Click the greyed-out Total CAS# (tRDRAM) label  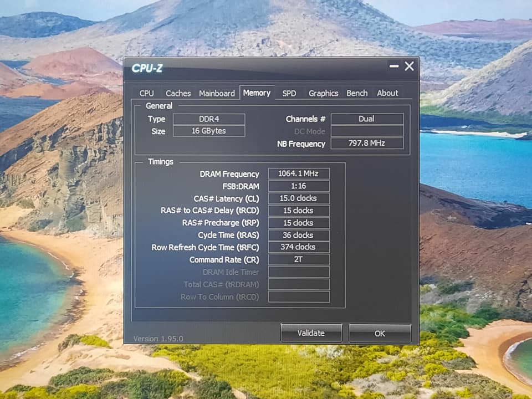221,284
